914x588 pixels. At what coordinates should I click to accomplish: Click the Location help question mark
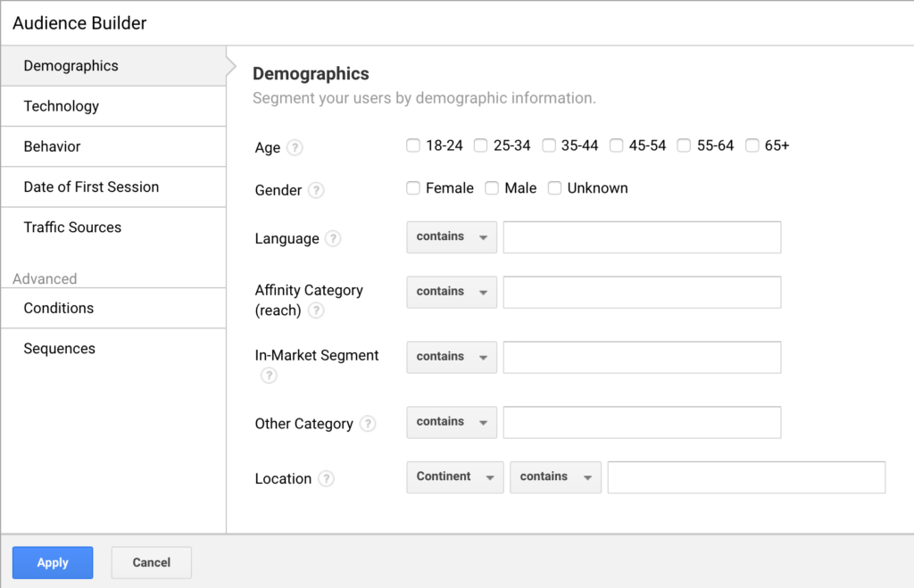(x=326, y=479)
